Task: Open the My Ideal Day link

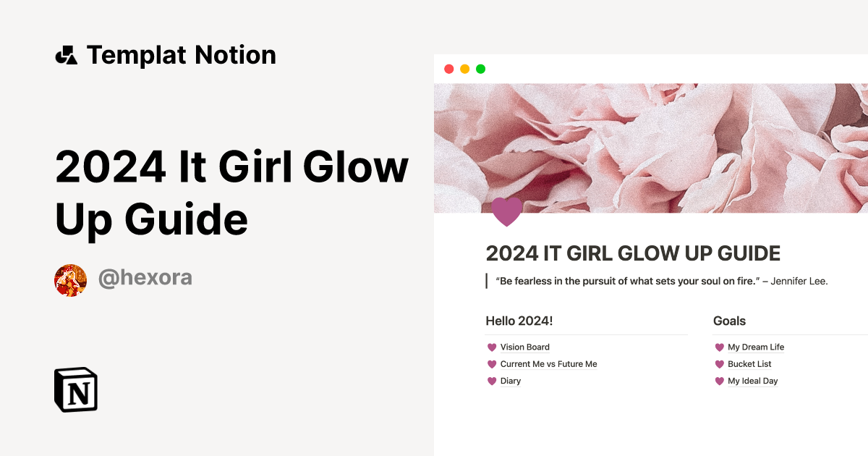Action: click(752, 381)
